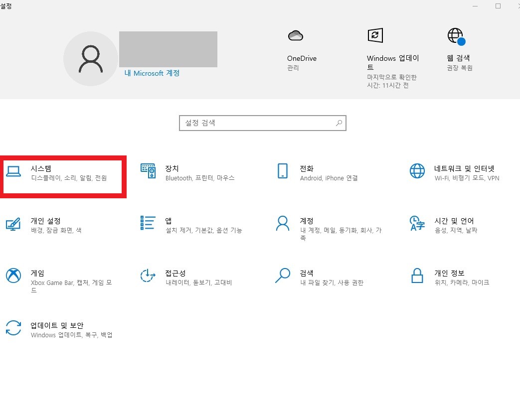The height and width of the screenshot is (420, 520).
Task: Click 위치, 카메라, 마이크 description
Action: [x=462, y=282]
